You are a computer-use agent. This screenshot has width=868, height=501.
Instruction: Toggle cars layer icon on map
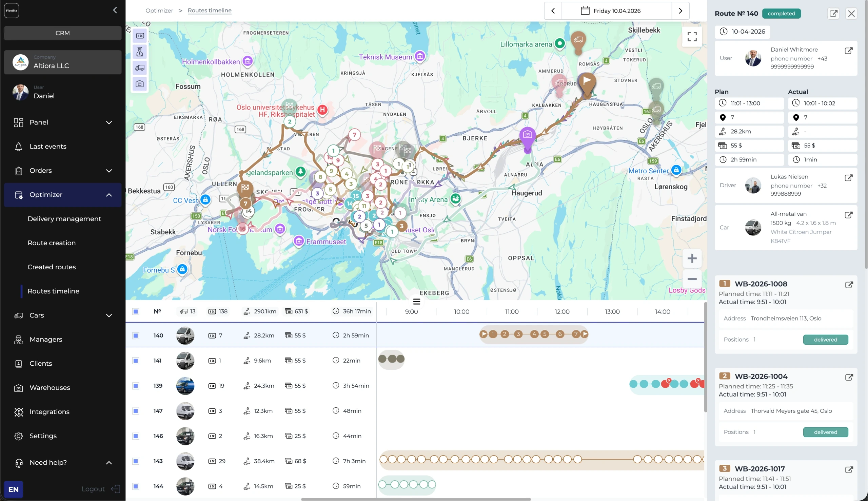140,68
